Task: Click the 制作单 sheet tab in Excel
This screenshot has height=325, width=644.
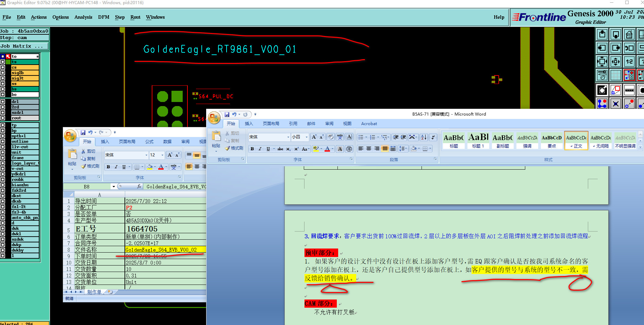Action: tap(94, 292)
